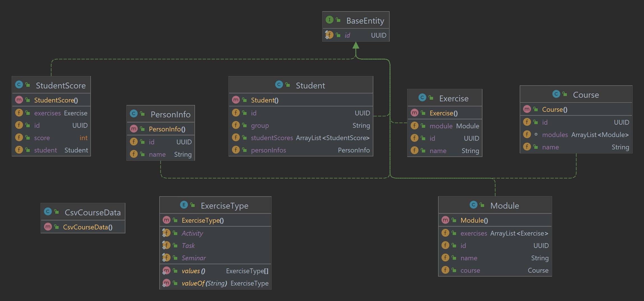Select the exercises field in Module
Viewport: 644px width, 301px height.
click(473, 233)
